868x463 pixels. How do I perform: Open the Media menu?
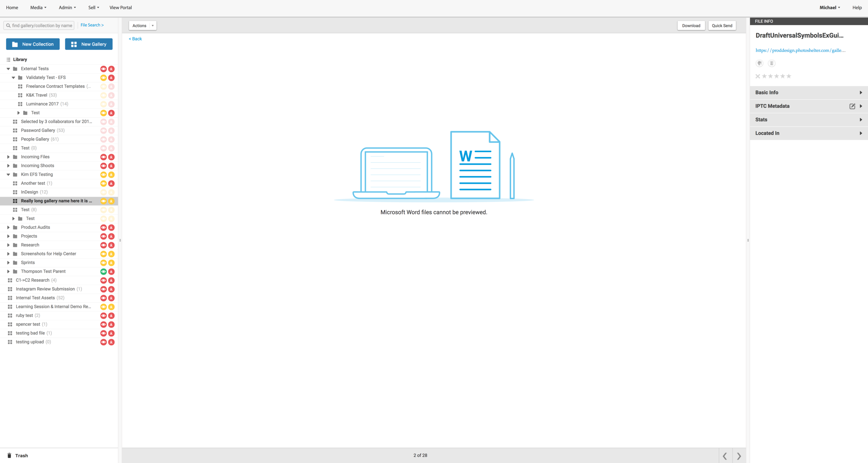38,8
